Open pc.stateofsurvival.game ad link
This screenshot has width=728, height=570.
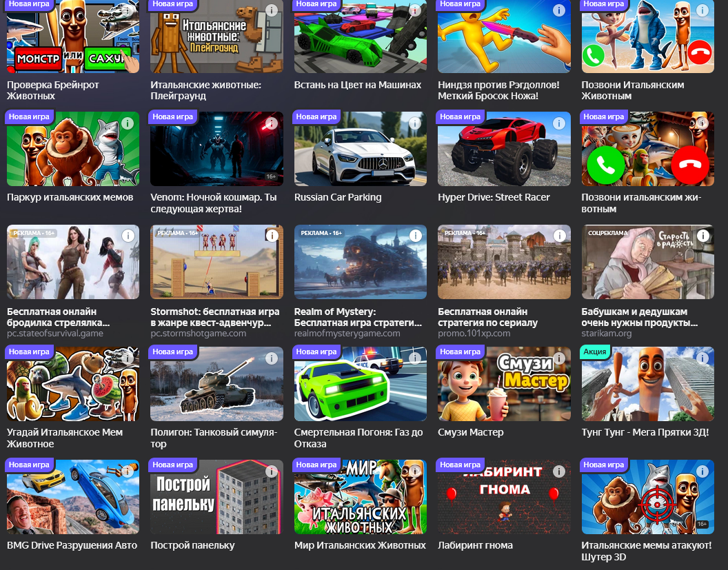point(55,334)
